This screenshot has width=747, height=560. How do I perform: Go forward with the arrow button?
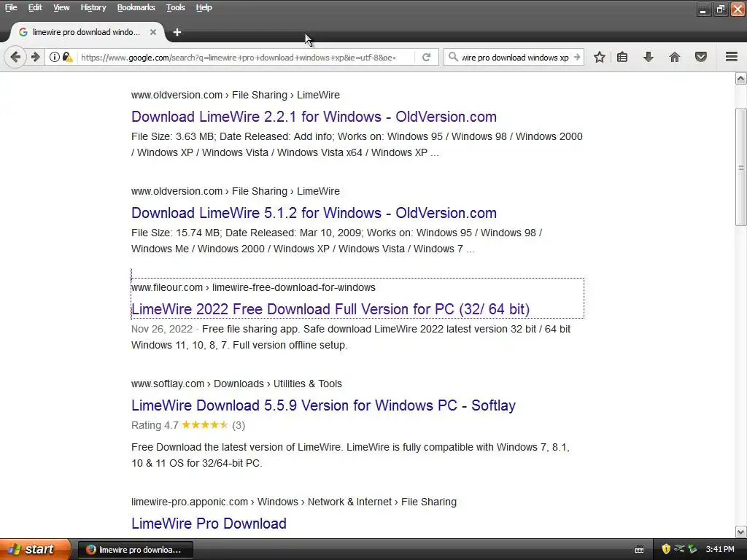35,57
